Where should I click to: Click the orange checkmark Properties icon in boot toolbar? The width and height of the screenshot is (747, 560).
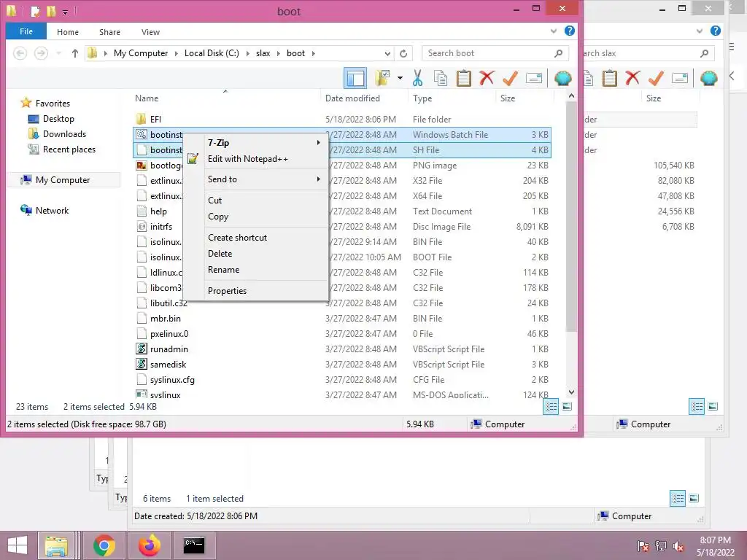point(510,78)
